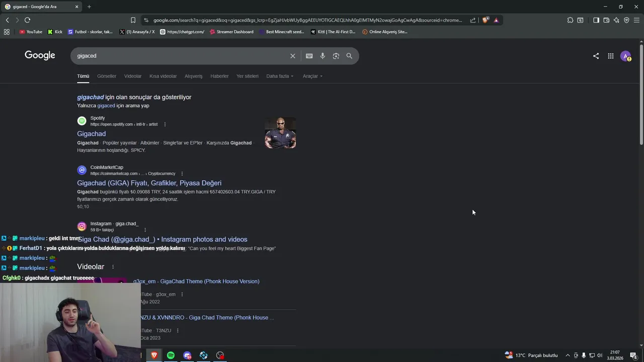
Task: Open the Araçlar dropdown
Action: [312, 76]
